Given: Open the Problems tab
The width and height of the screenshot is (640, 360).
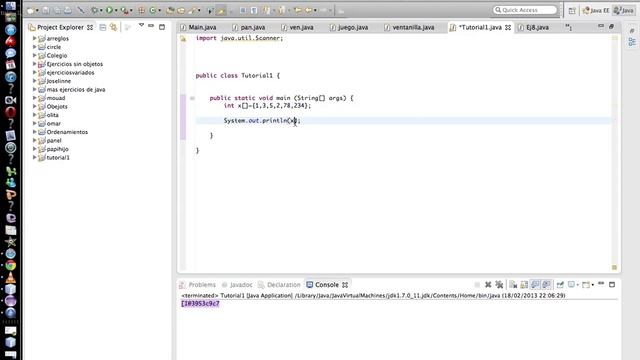Looking at the screenshot, I should [x=198, y=284].
